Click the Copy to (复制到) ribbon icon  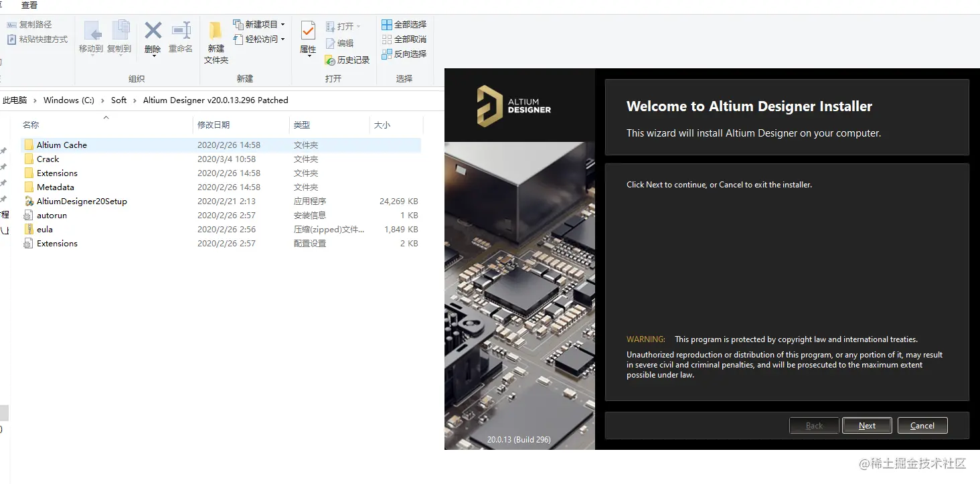pyautogui.click(x=120, y=31)
